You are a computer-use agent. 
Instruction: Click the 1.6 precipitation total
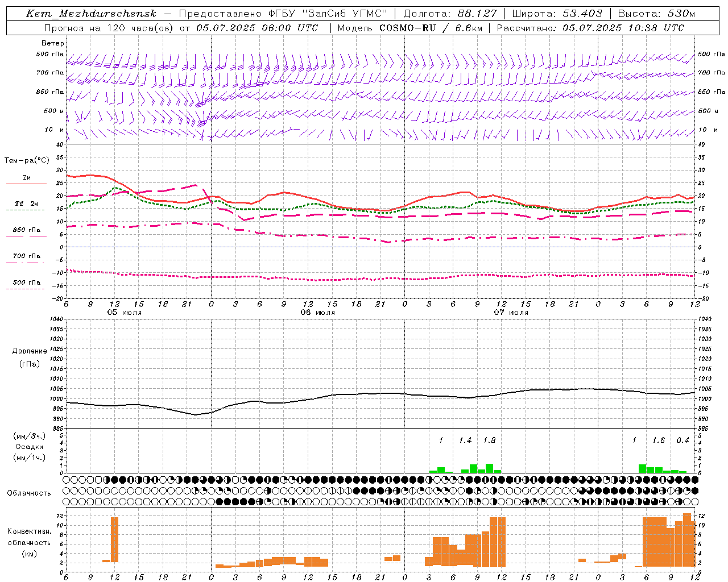point(659,440)
